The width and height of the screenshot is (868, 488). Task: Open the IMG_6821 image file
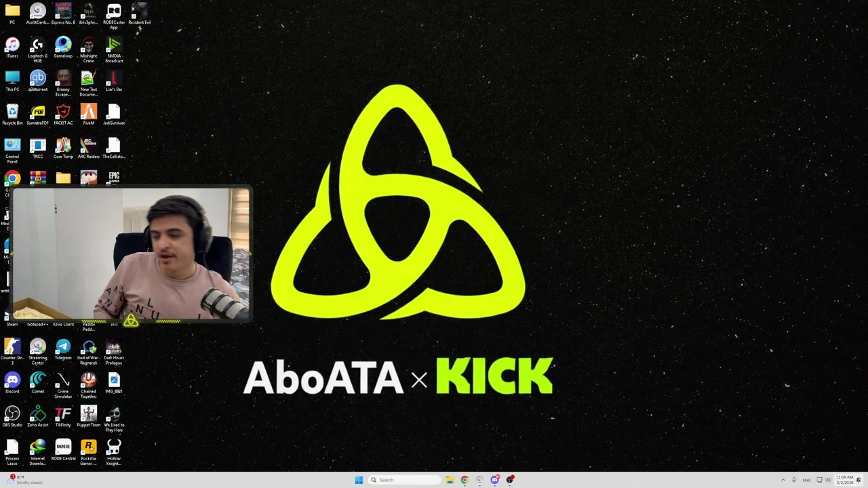pyautogui.click(x=114, y=382)
